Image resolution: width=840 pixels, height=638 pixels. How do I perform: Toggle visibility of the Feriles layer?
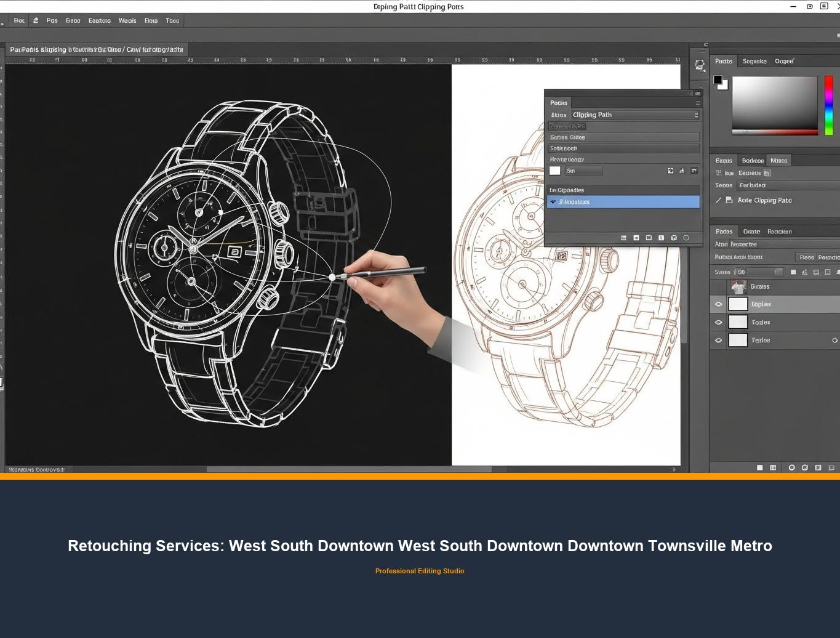(718, 340)
